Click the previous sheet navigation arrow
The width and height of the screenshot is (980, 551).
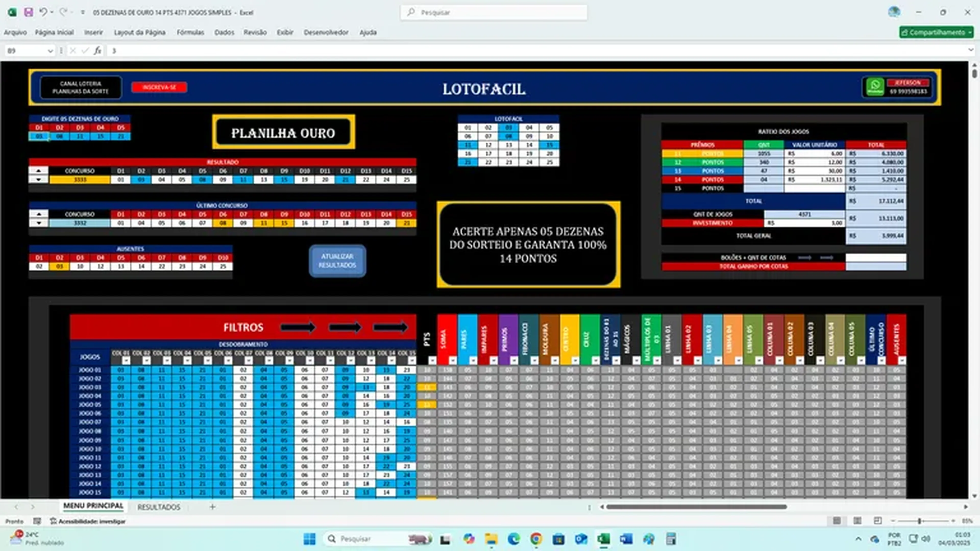tap(16, 507)
